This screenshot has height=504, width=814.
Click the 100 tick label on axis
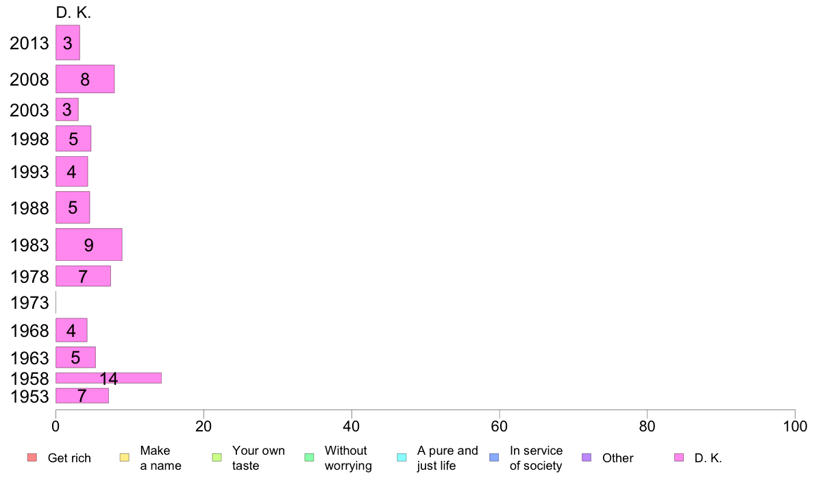click(x=795, y=427)
